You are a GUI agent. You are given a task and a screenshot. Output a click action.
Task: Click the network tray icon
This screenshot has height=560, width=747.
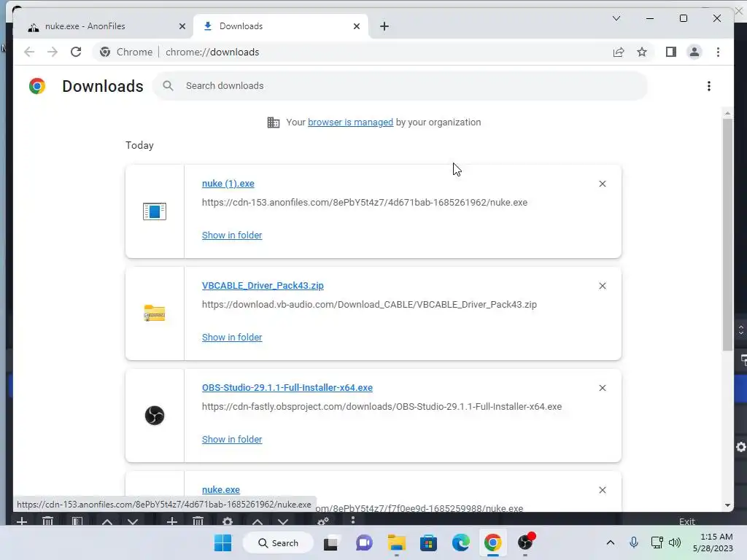657,542
